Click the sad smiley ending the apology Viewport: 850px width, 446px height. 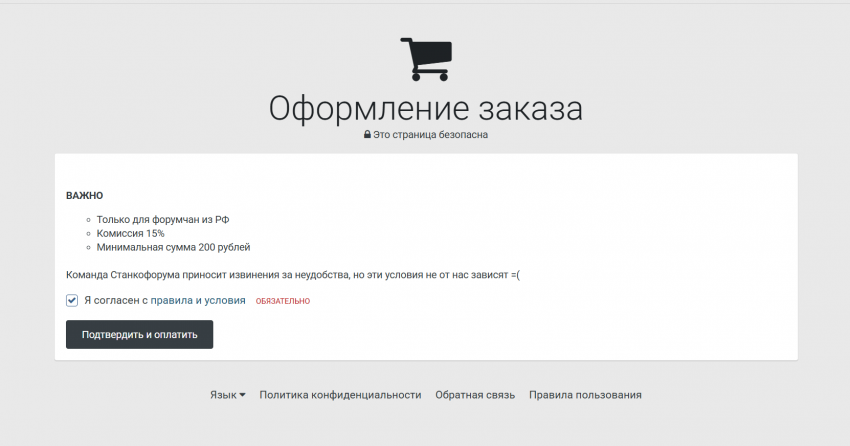(x=514, y=274)
